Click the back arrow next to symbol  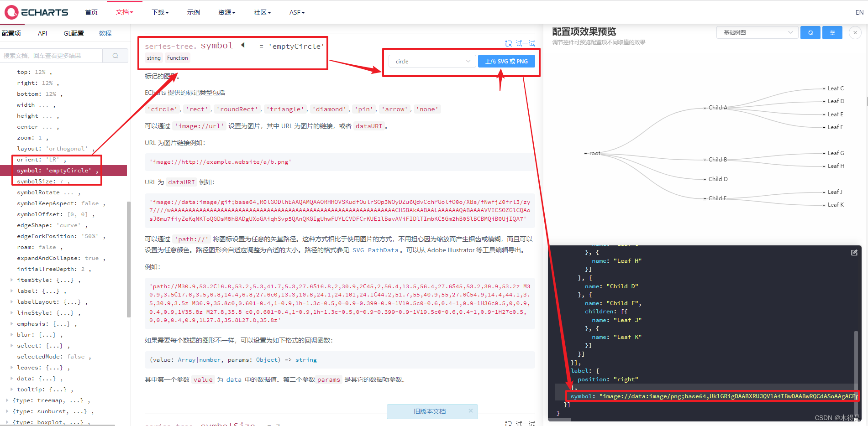(243, 45)
